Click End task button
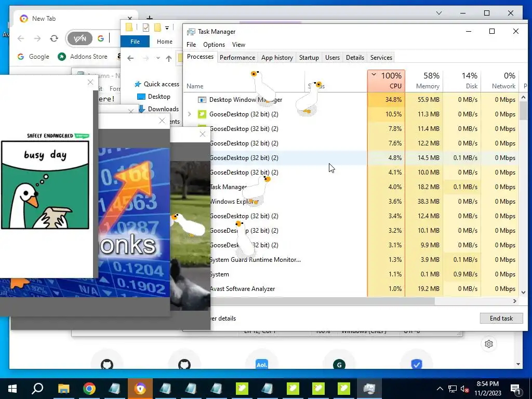532x399 pixels. coord(501,318)
